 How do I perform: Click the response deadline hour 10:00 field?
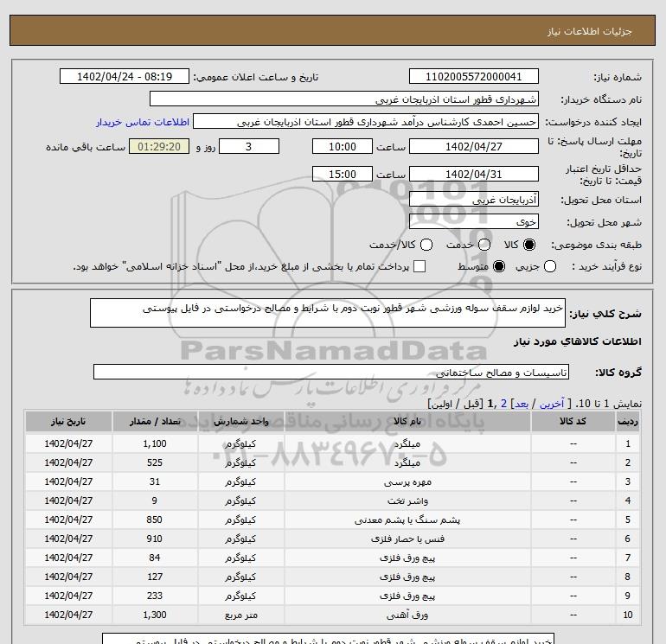click(343, 146)
